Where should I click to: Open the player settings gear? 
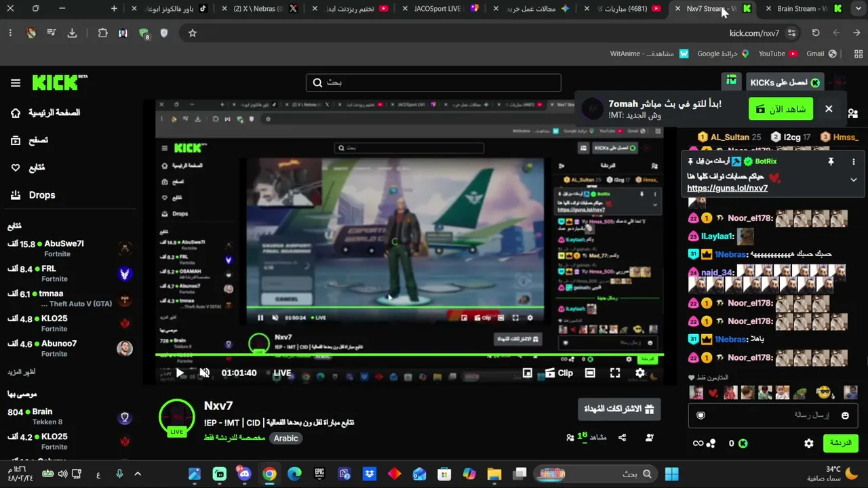[640, 373]
